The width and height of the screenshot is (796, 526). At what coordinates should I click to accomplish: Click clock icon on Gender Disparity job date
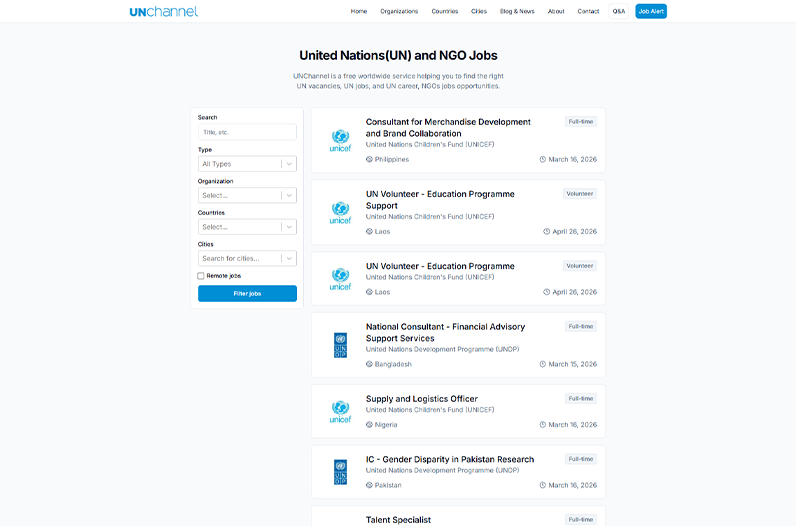543,485
